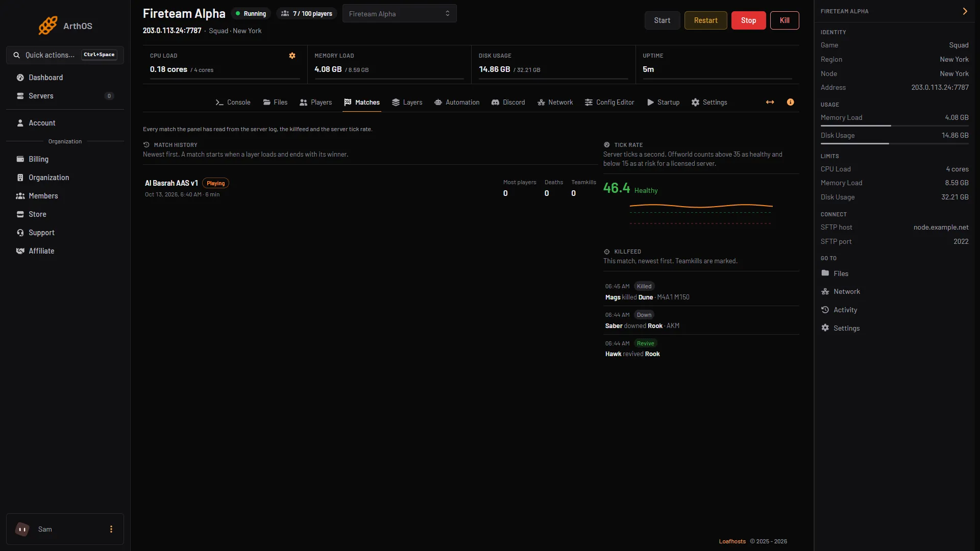Switch to the Network tab
The width and height of the screenshot is (980, 551).
(555, 102)
